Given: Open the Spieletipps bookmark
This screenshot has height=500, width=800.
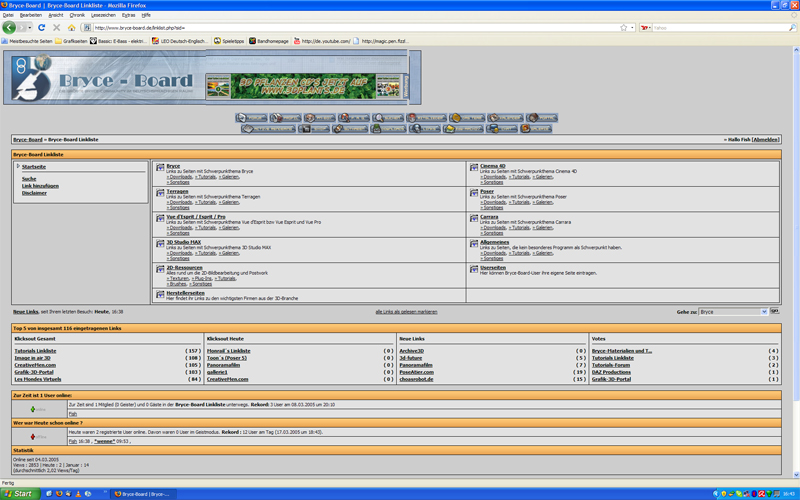Looking at the screenshot, I should [229, 41].
